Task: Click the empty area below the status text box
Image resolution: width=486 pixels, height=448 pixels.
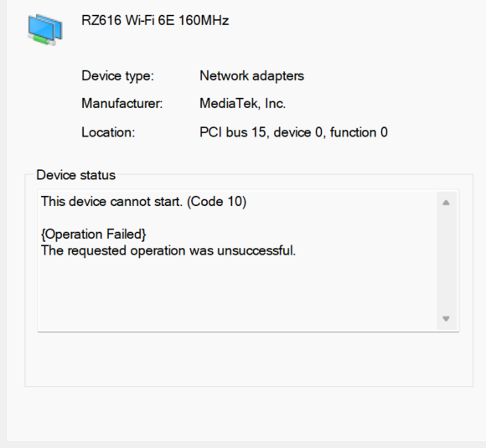Action: [249, 358]
